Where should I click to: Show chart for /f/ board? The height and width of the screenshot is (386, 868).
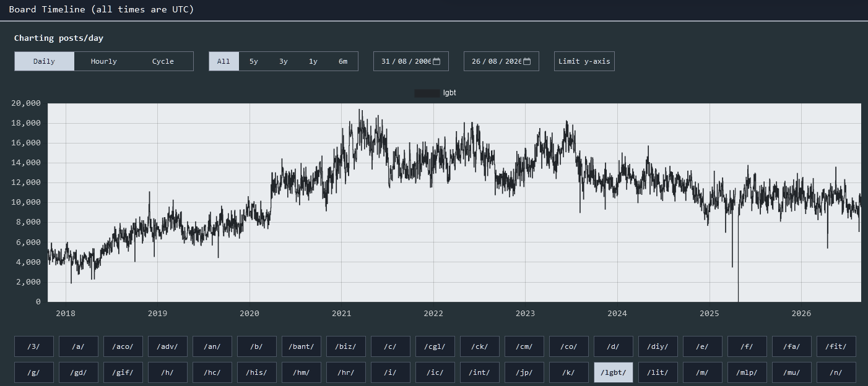click(747, 346)
